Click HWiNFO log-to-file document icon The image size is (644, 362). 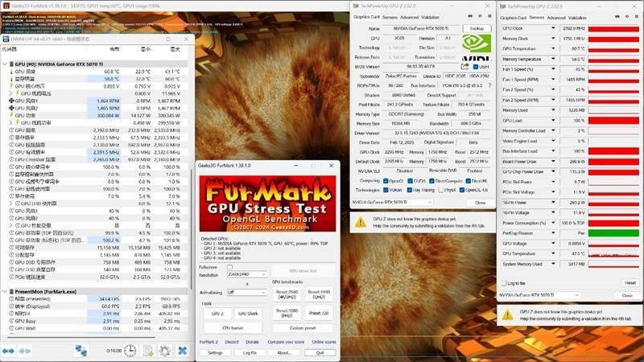[x=148, y=351]
